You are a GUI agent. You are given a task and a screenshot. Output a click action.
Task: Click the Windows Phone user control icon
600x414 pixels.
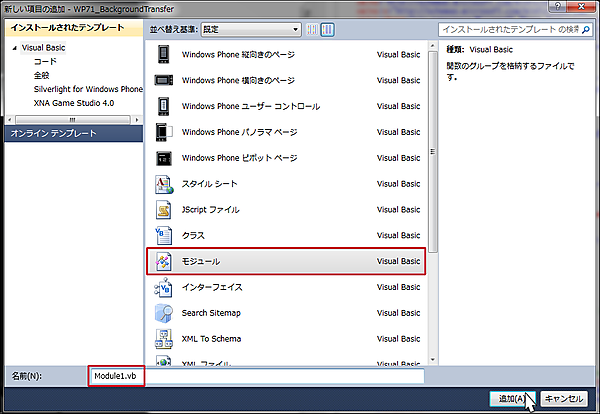point(163,106)
